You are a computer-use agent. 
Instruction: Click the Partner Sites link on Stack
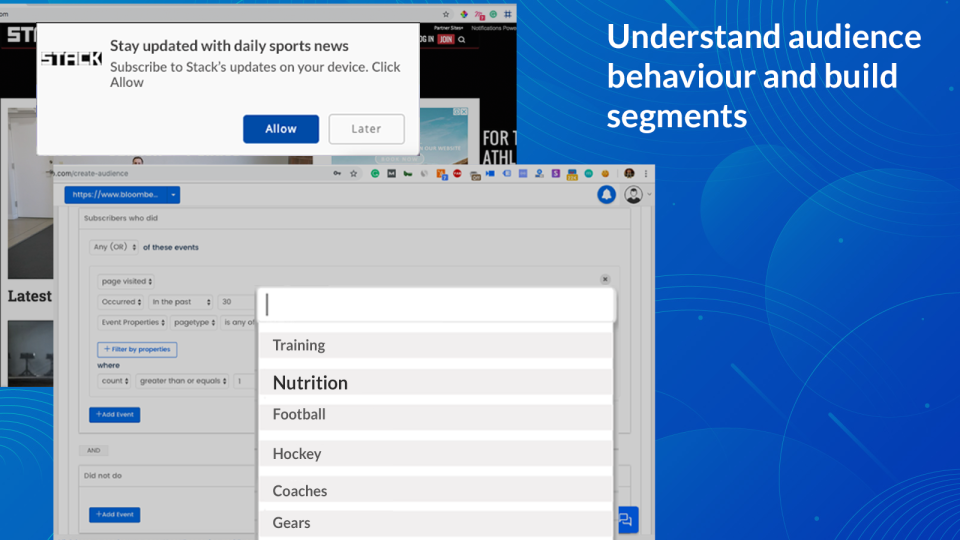449,28
